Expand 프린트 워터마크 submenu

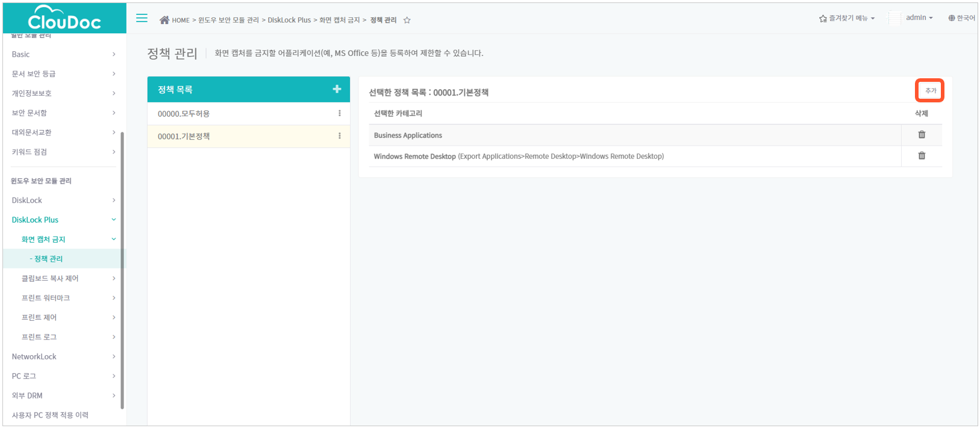63,298
